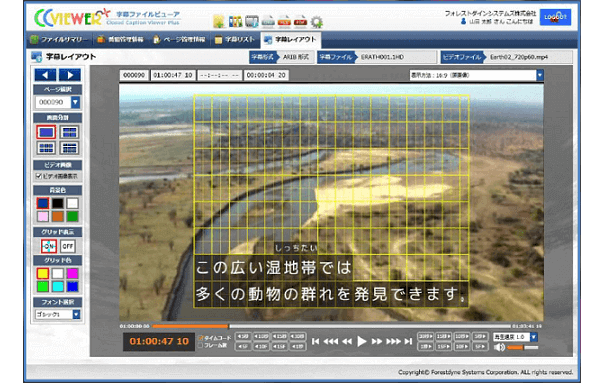The image size is (609, 383).
Task: Open the ファイルサマリー tab
Action: 59,40
